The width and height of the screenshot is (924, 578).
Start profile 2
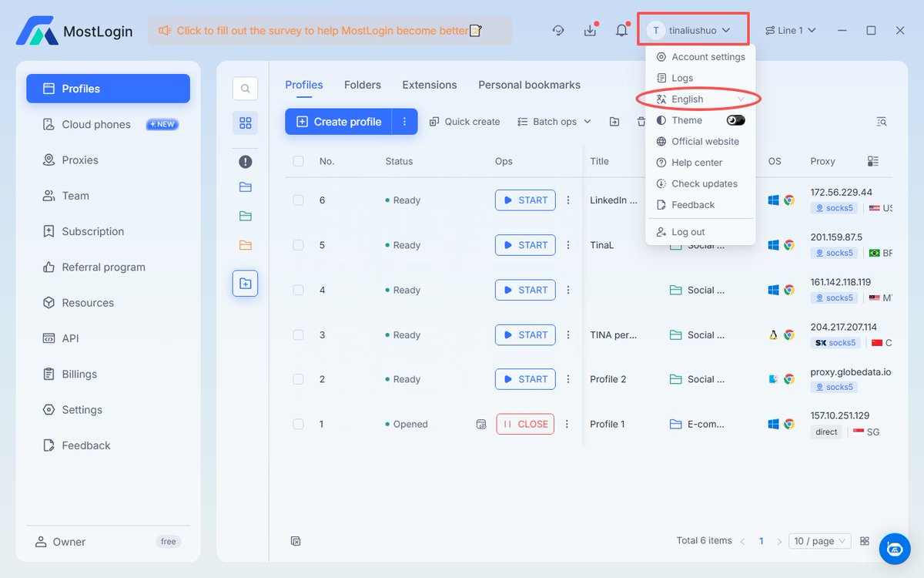coord(525,379)
